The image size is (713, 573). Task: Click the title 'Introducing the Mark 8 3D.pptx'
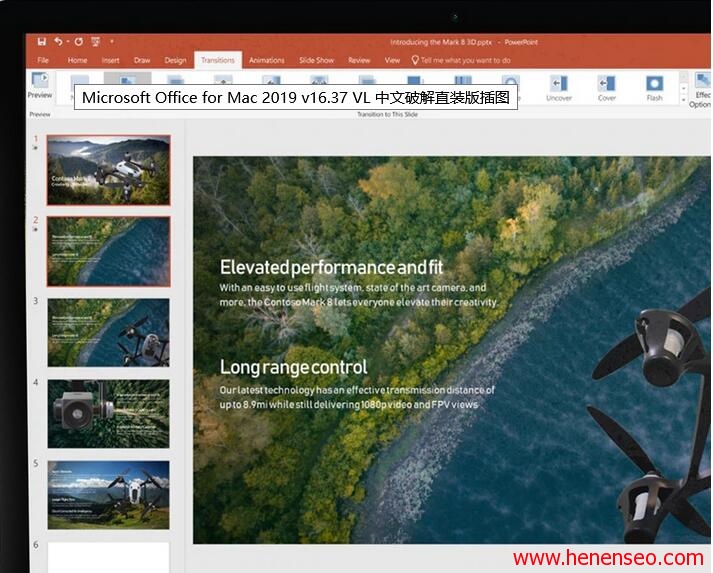[441, 42]
